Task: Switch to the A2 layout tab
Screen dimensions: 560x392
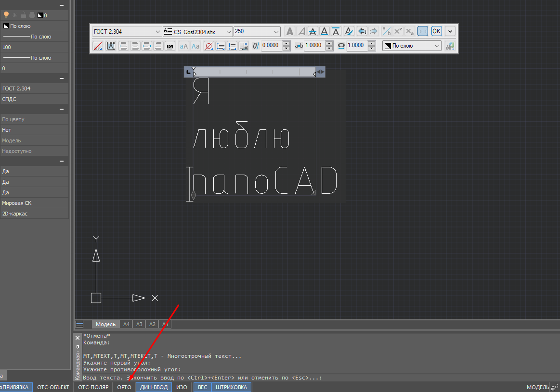Action: click(x=153, y=324)
